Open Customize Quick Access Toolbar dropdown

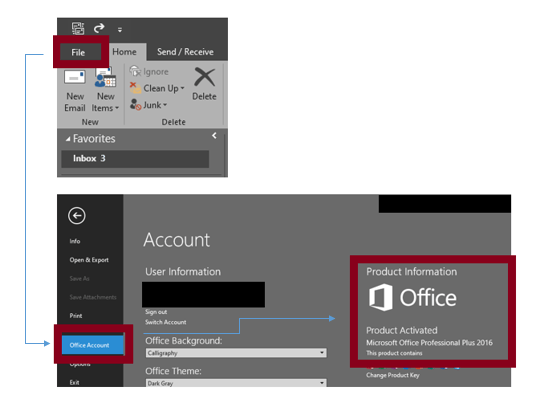pyautogui.click(x=120, y=30)
